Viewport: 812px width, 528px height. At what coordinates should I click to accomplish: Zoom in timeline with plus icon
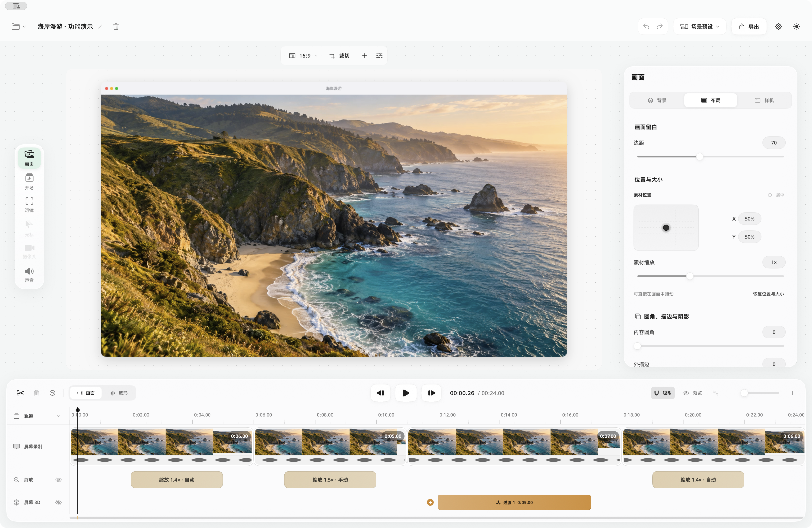[792, 393]
